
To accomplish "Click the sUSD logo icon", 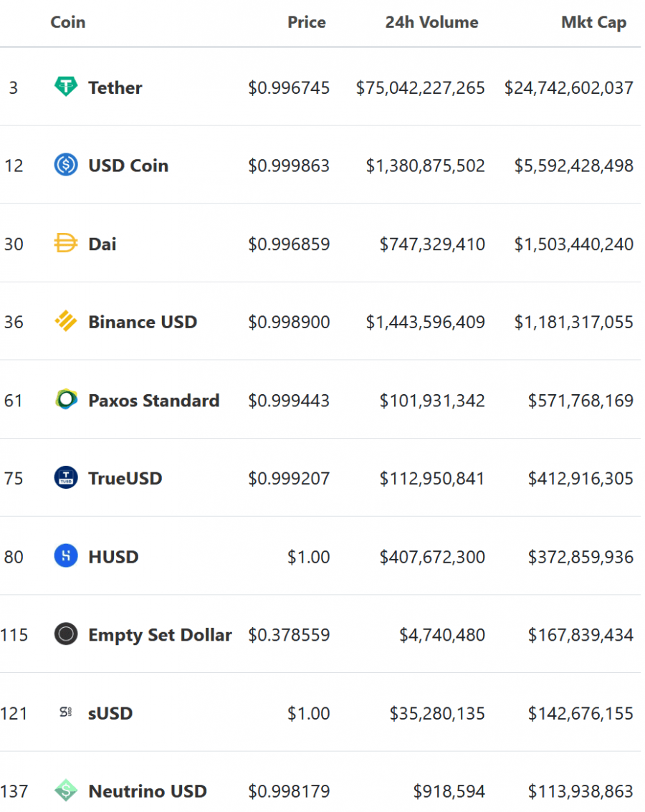I will pyautogui.click(x=66, y=713).
